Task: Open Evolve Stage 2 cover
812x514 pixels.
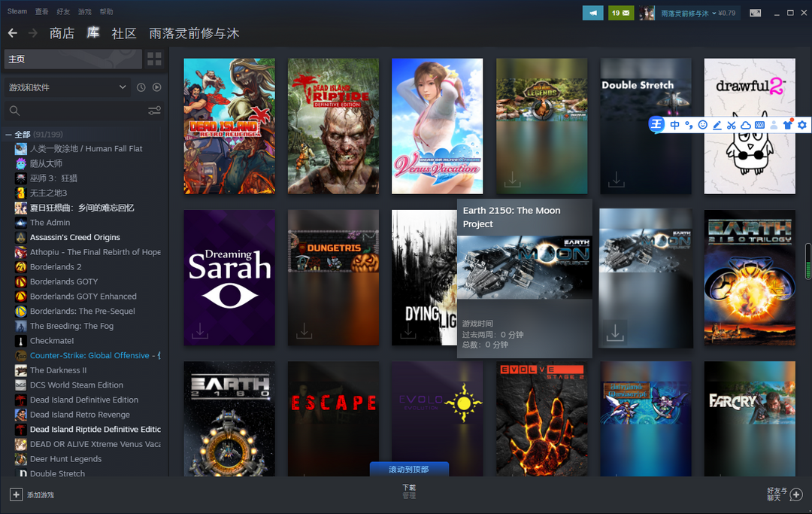Action: (541, 418)
